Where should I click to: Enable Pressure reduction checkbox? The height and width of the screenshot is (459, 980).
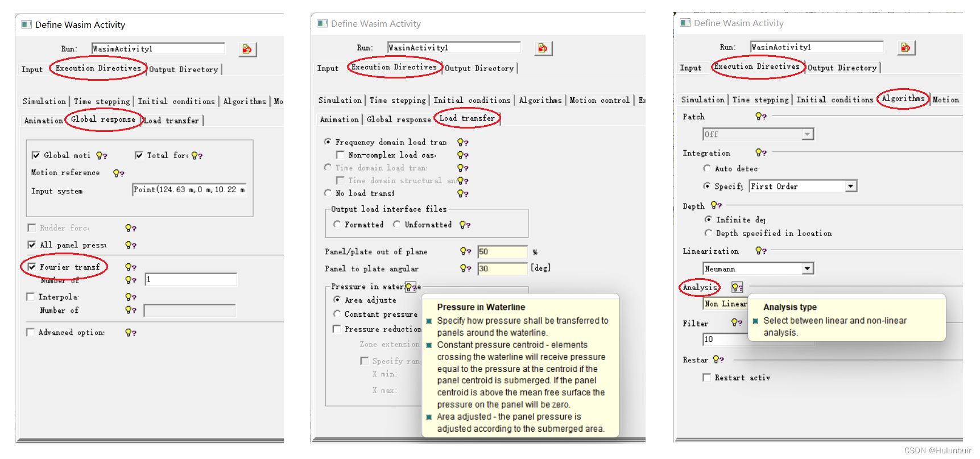[337, 329]
